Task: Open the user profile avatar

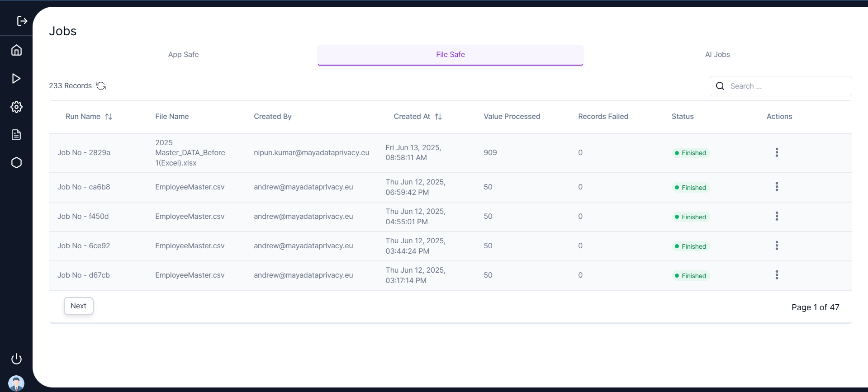Action: pyautogui.click(x=16, y=383)
